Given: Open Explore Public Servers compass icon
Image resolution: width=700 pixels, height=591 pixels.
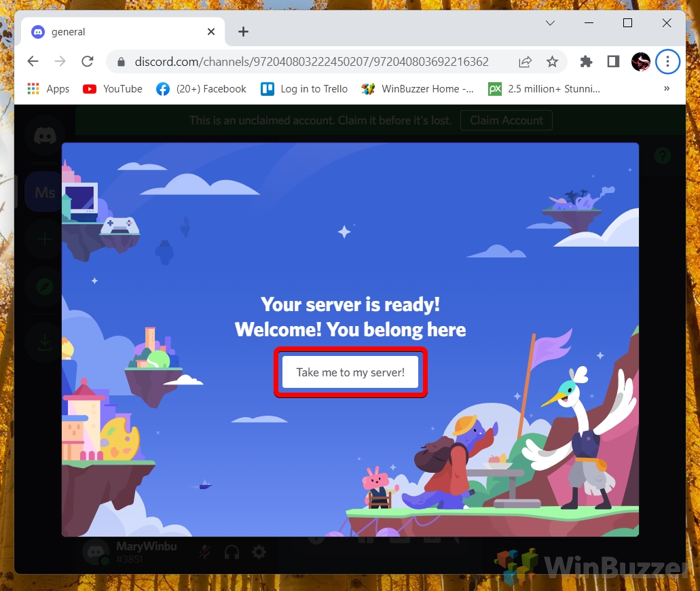Looking at the screenshot, I should [45, 287].
